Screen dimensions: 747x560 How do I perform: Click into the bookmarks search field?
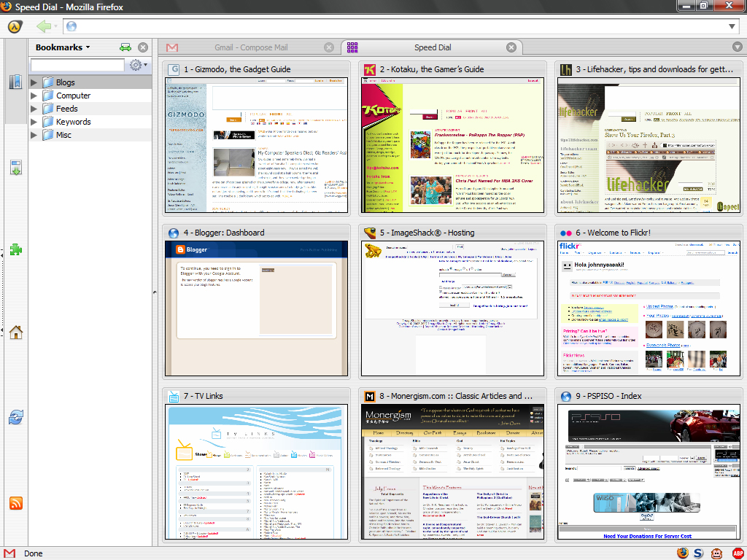point(77,65)
